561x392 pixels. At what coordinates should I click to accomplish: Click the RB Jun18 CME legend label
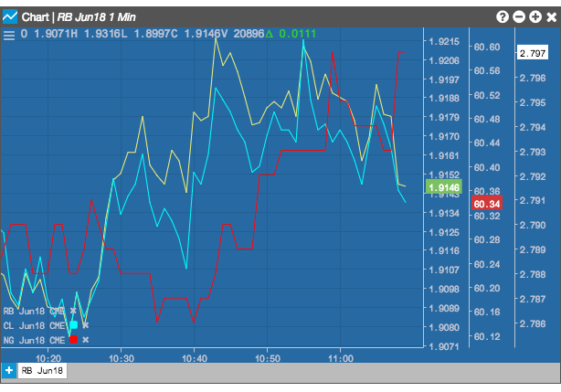point(34,311)
